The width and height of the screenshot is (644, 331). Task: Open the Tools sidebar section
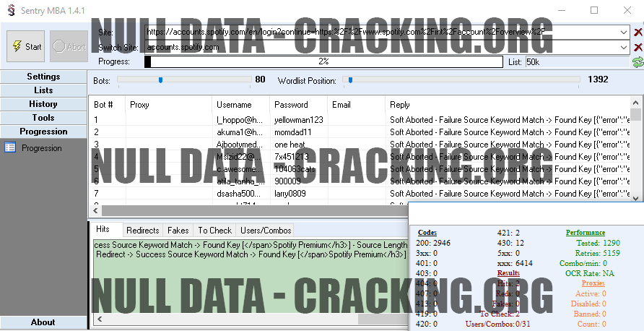43,118
